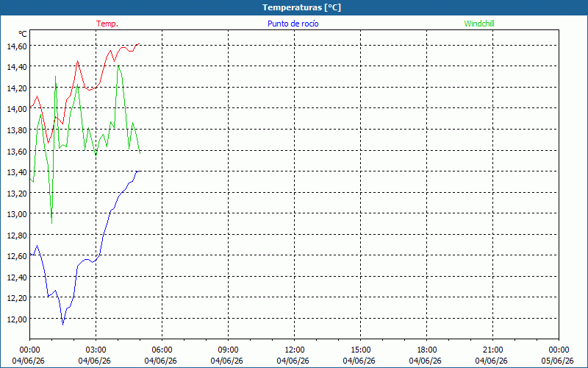The image size is (588, 368).
Task: Click the "05/06/26" date label
Action: [558, 361]
